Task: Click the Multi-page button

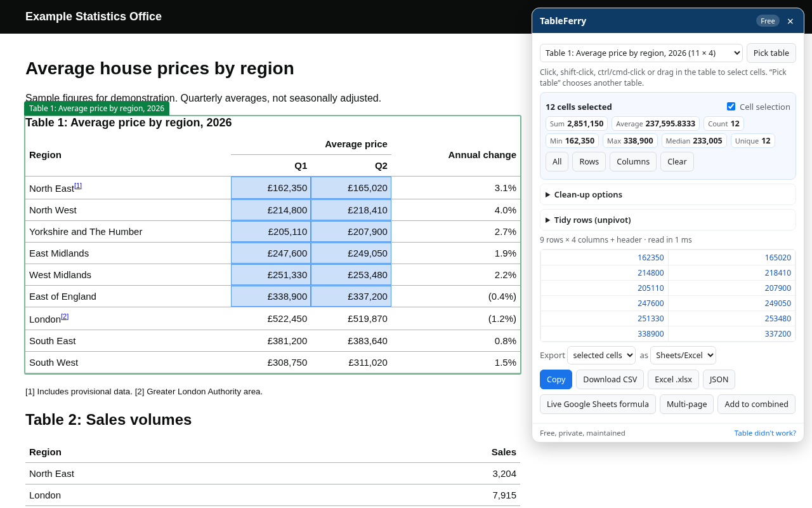Action: [x=686, y=404]
